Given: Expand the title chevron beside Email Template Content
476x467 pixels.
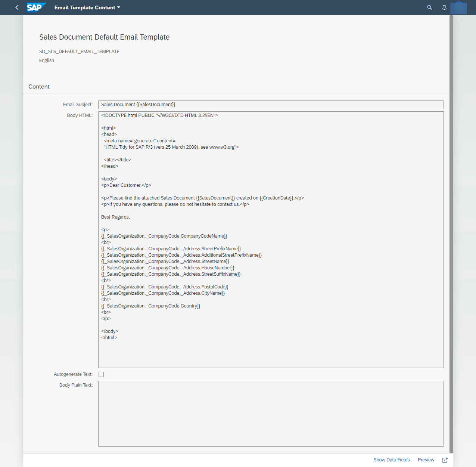Looking at the screenshot, I should (x=119, y=7).
